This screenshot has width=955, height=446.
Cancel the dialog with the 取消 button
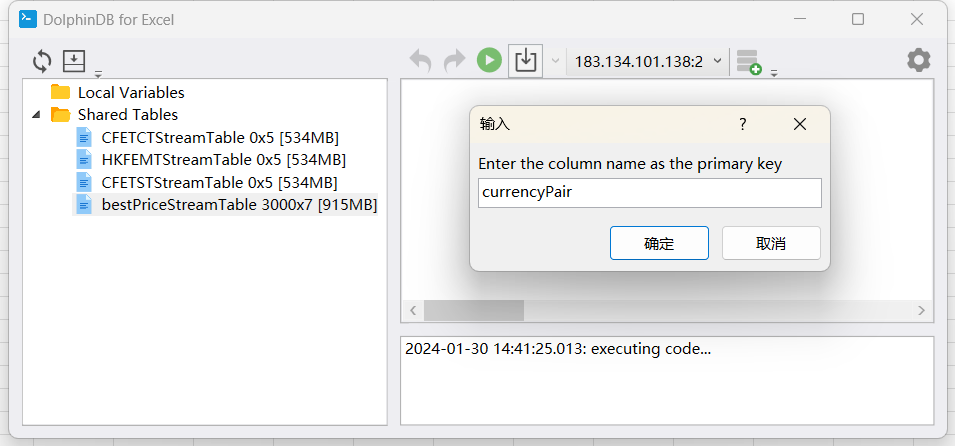click(771, 243)
